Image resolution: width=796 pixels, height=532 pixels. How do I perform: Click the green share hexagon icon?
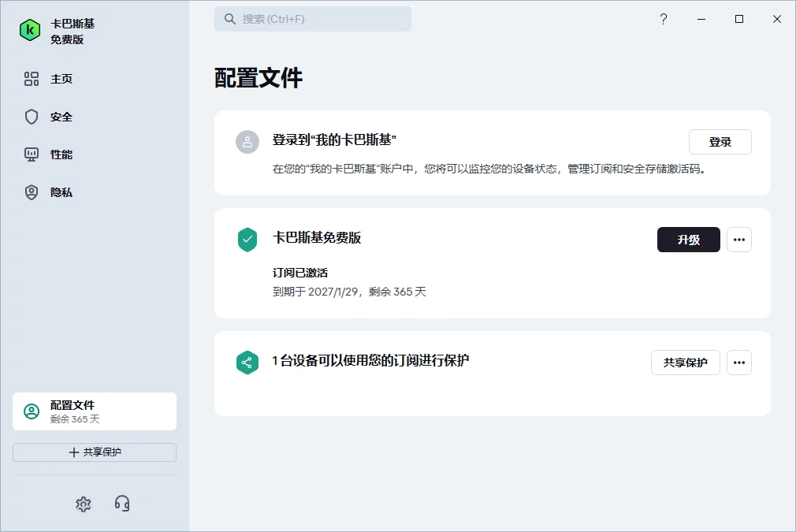[247, 363]
